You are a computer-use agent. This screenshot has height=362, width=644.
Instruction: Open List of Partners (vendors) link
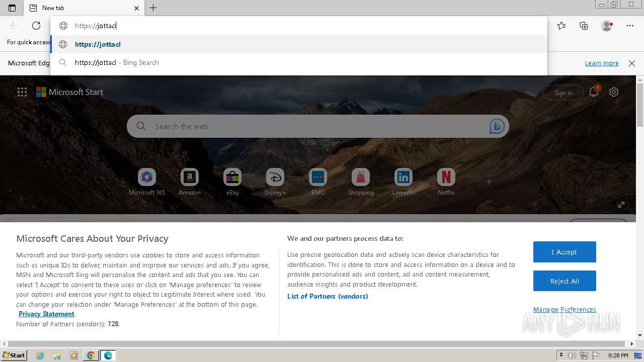point(328,296)
